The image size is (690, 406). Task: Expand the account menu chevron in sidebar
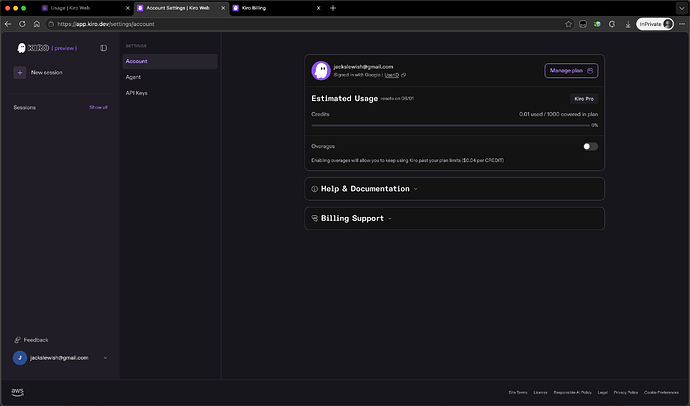point(105,358)
